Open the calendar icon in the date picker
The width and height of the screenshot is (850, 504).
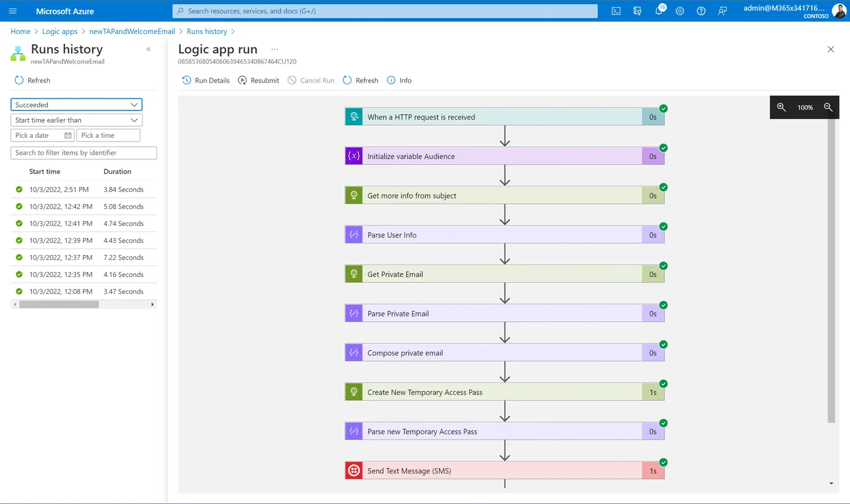tap(68, 135)
